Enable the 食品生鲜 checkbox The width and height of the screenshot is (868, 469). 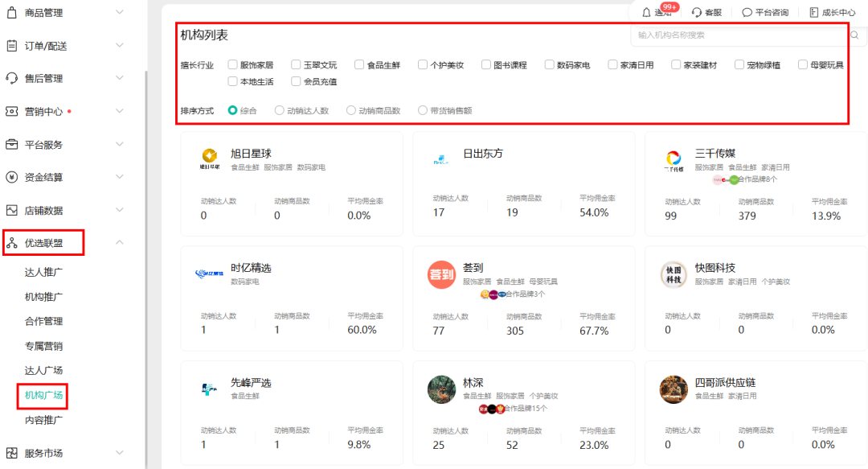[359, 64]
